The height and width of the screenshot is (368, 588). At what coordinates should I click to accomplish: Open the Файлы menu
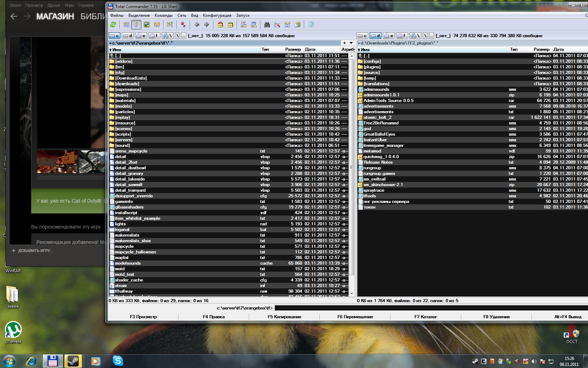coord(117,15)
